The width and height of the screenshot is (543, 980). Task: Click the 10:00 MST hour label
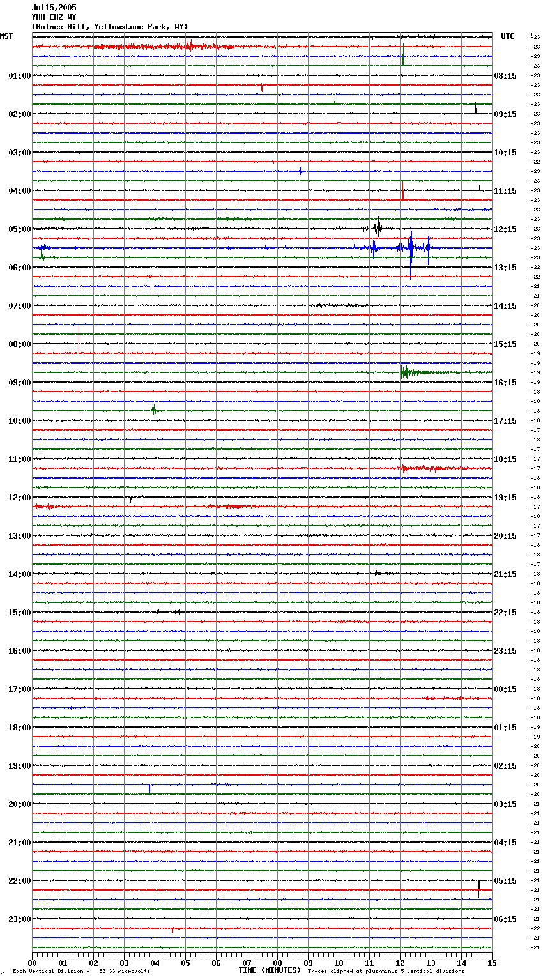(x=20, y=421)
